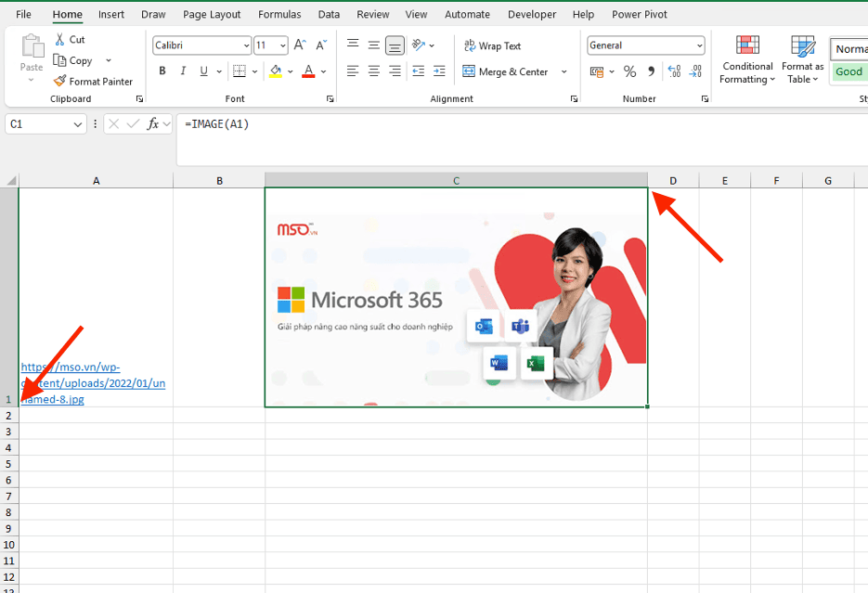Image resolution: width=868 pixels, height=593 pixels.
Task: Expand Copy options arrow
Action: tap(109, 60)
